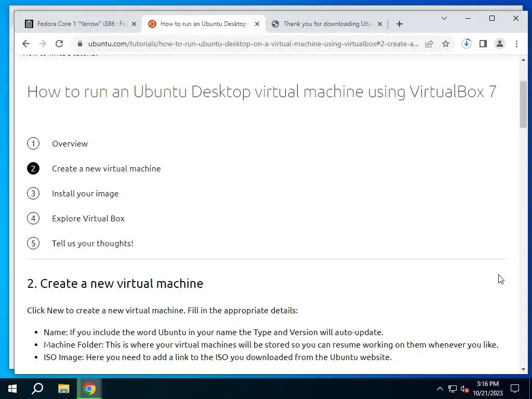Share this page using the share icon
Screen dimensions: 532x399
point(429,44)
